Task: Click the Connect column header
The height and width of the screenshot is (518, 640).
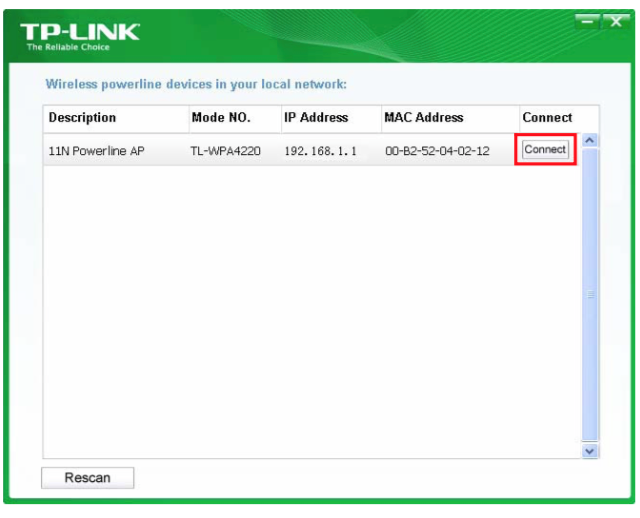Action: [x=547, y=118]
